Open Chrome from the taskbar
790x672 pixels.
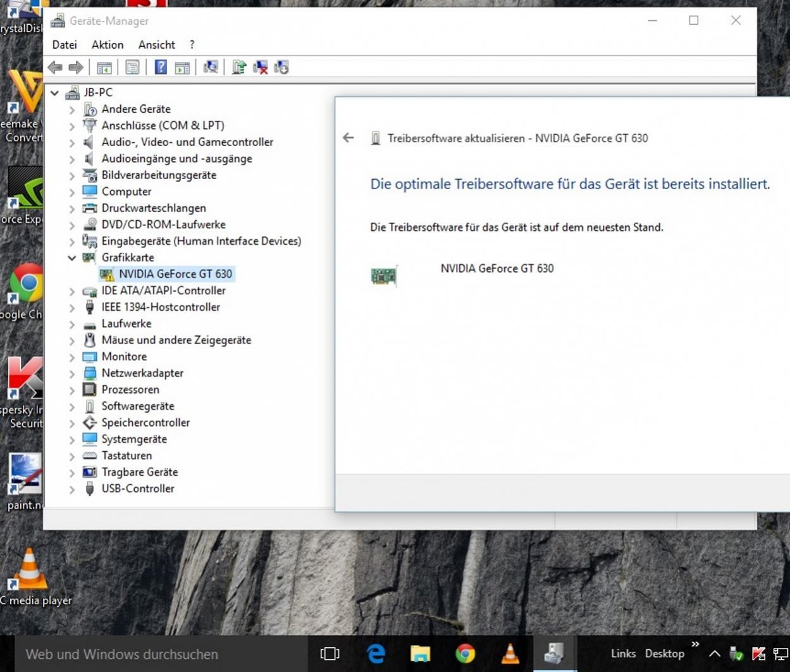coord(466,654)
